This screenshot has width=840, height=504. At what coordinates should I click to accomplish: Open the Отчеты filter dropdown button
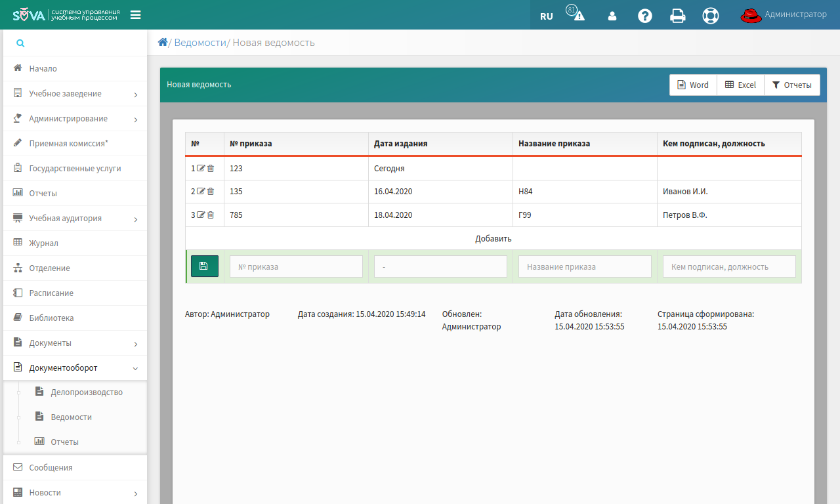(x=792, y=85)
